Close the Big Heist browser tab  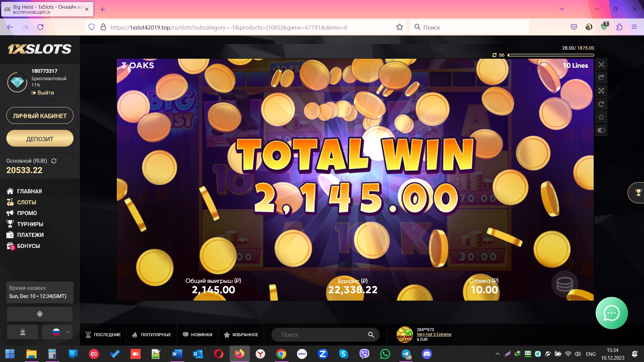[x=87, y=9]
